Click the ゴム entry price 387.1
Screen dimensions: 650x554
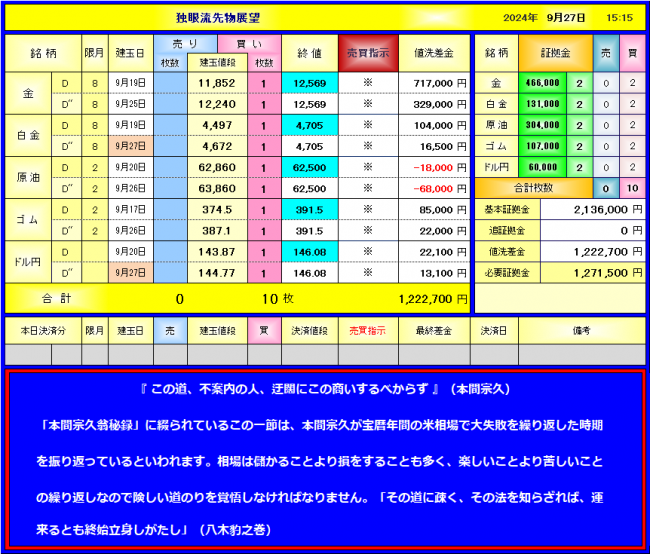tap(218, 231)
